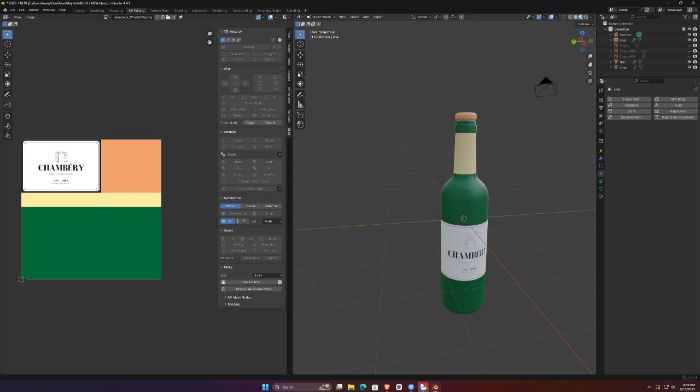Toggle gizmo display in 3D viewport header

[538, 17]
